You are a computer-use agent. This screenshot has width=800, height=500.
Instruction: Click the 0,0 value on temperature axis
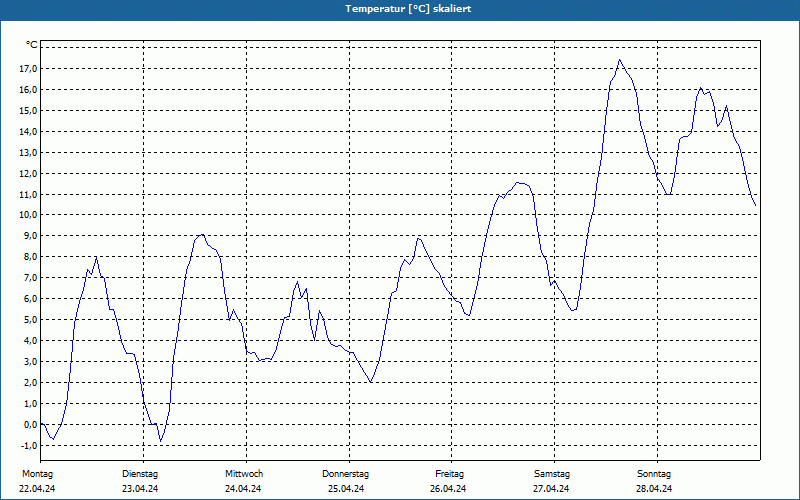[30, 424]
